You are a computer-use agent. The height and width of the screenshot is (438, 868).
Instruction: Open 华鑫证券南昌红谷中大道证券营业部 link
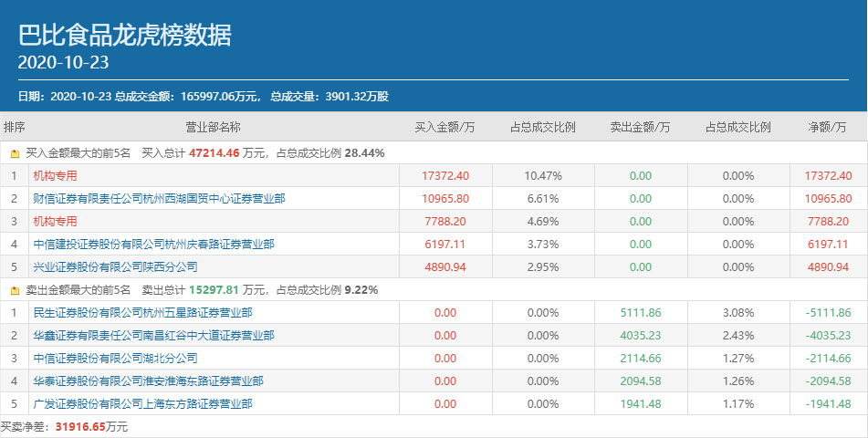point(153,335)
